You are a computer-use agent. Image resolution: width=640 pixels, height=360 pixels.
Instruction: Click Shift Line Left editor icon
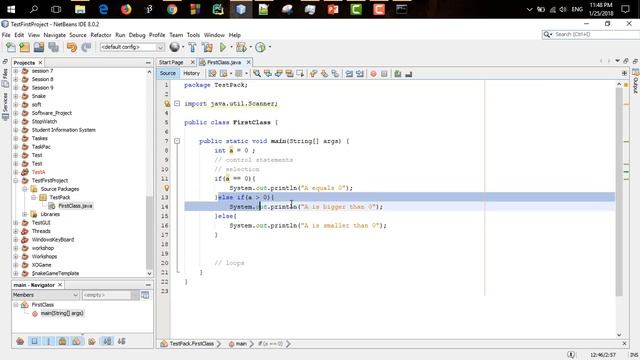click(x=349, y=73)
